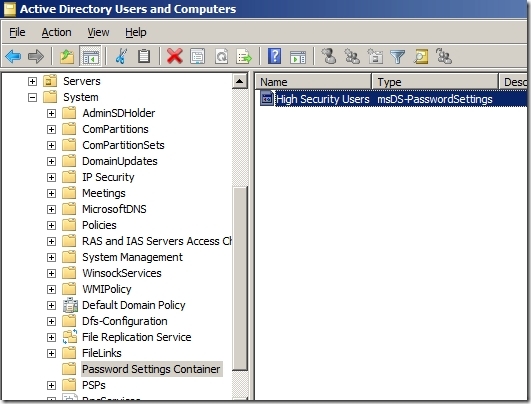Select File Replication Service tree item

click(137, 337)
